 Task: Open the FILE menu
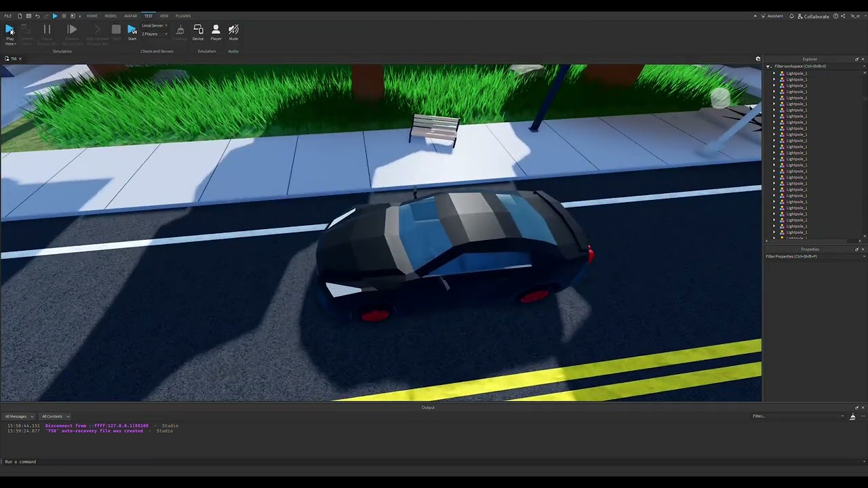8,16
